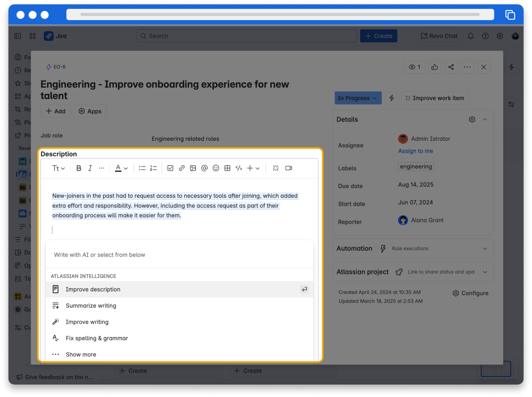This screenshot has height=397, width=532.
Task: Open the issue actions ellipsis menu
Action: [x=467, y=67]
